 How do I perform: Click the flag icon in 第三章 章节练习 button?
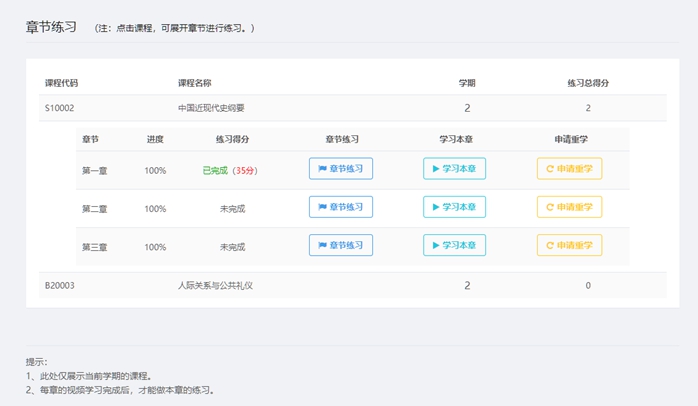click(322, 245)
